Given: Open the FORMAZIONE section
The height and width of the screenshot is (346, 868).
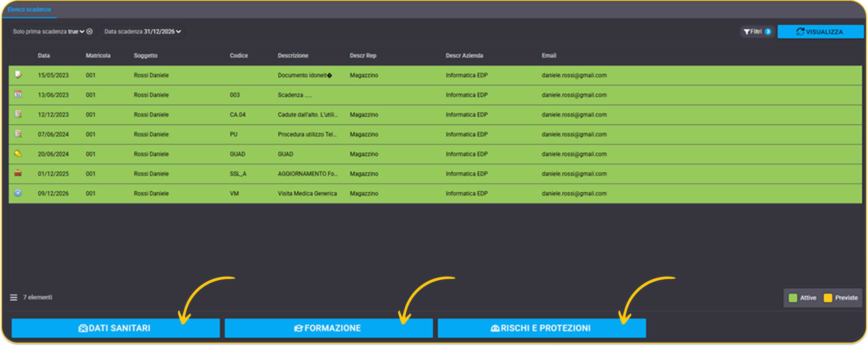Looking at the screenshot, I should coord(329,328).
